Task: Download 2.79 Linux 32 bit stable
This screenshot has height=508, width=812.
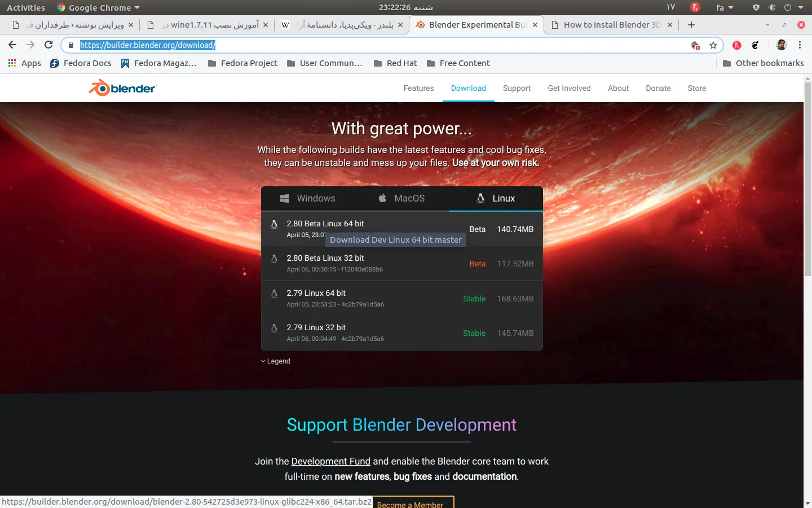Action: click(x=401, y=333)
